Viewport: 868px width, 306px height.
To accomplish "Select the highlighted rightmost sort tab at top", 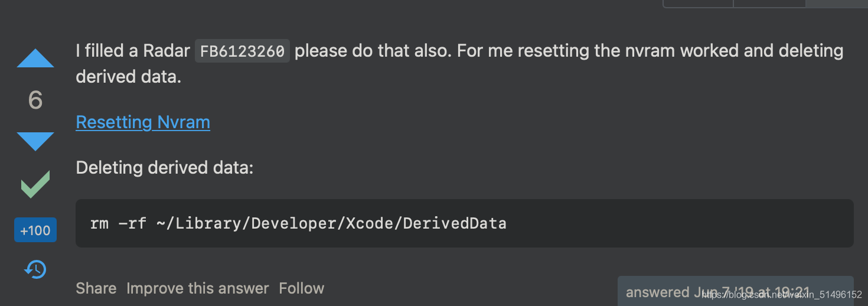I will pos(837,3).
